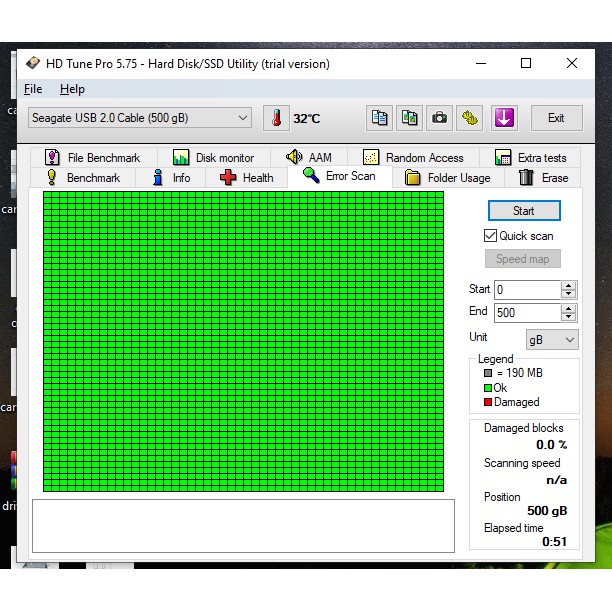Click the Exit button
This screenshot has width=612, height=612.
click(556, 118)
